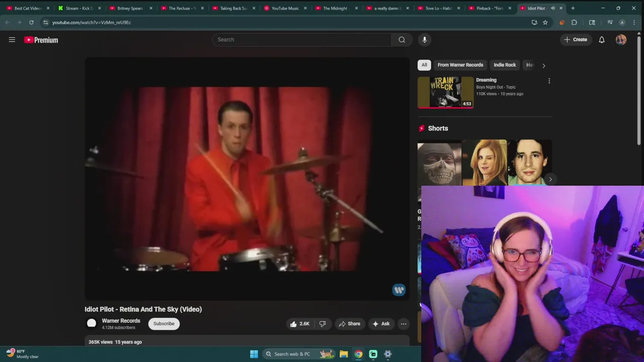Open the account avatar menu
Viewport: 644px width, 362px height.
click(621, 40)
